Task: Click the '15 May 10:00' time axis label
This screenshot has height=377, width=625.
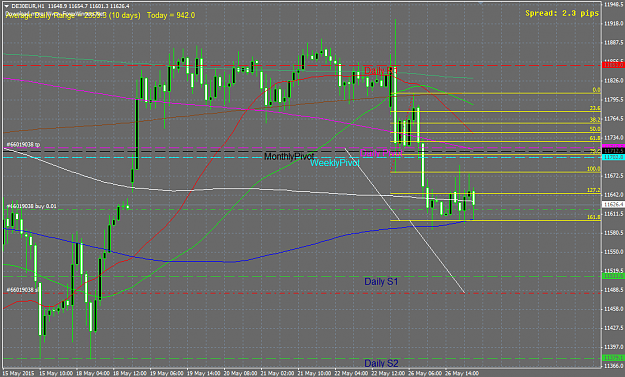Action: coord(56,373)
